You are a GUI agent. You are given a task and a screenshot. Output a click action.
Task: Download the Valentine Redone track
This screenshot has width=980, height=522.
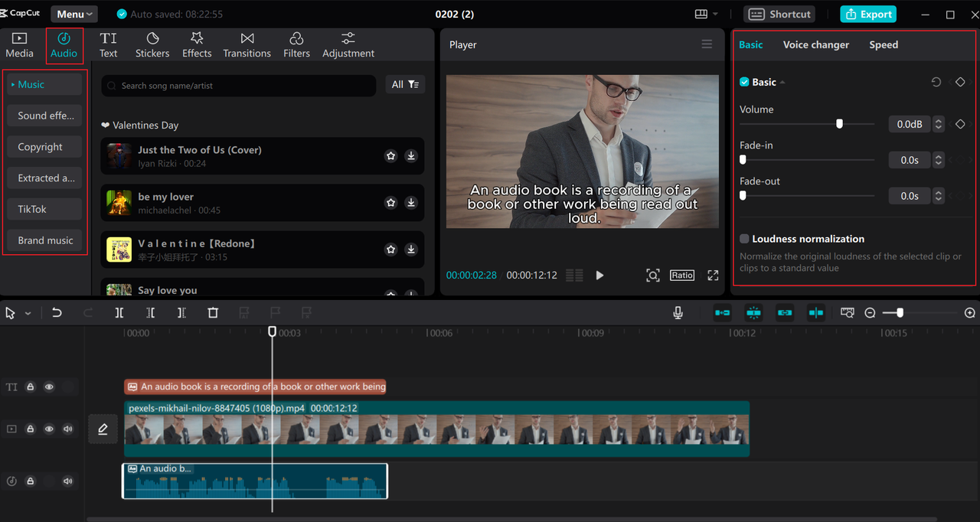(x=411, y=250)
